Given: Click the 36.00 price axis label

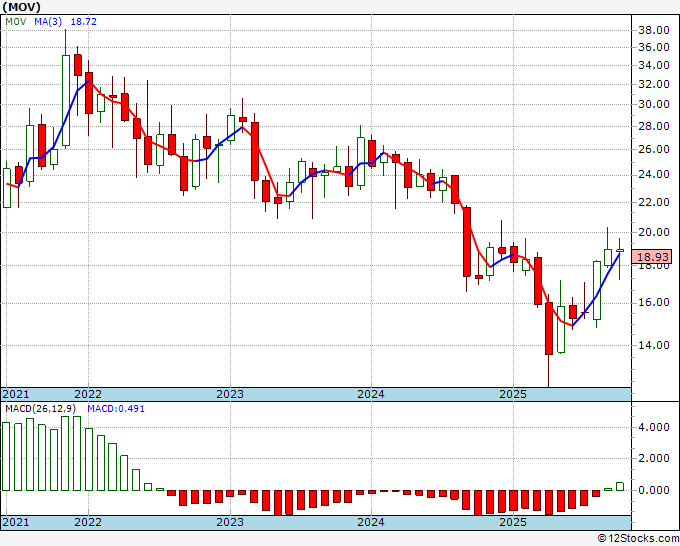Looking at the screenshot, I should point(654,47).
